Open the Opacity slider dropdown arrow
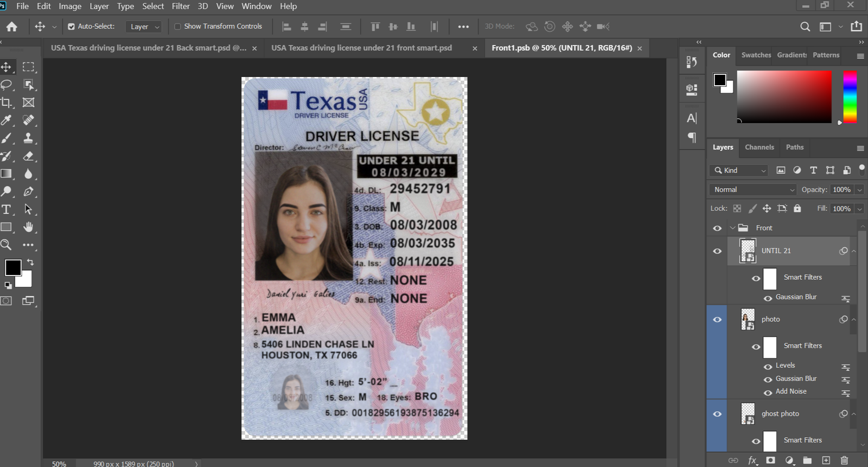868x467 pixels. (x=859, y=190)
